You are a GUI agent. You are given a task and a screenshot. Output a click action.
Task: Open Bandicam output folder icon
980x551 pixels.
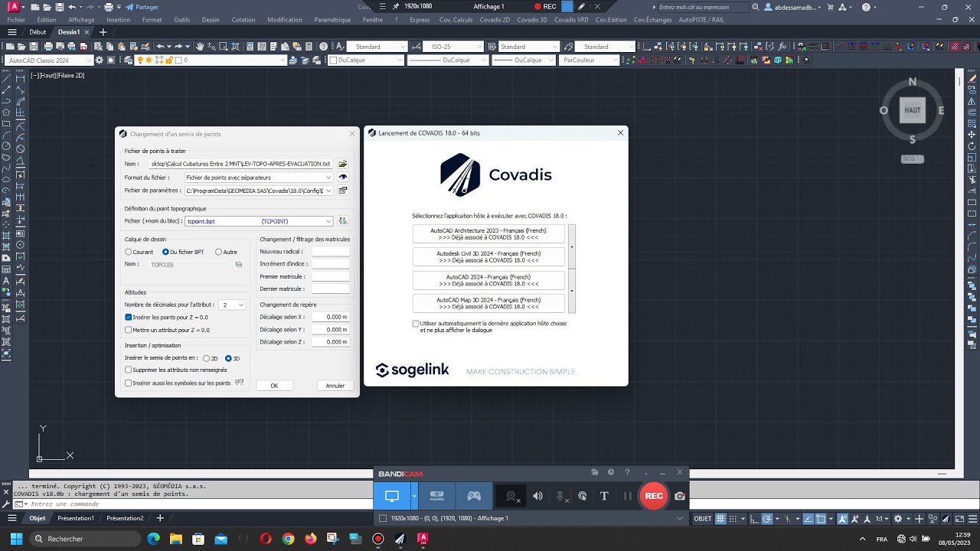[595, 472]
